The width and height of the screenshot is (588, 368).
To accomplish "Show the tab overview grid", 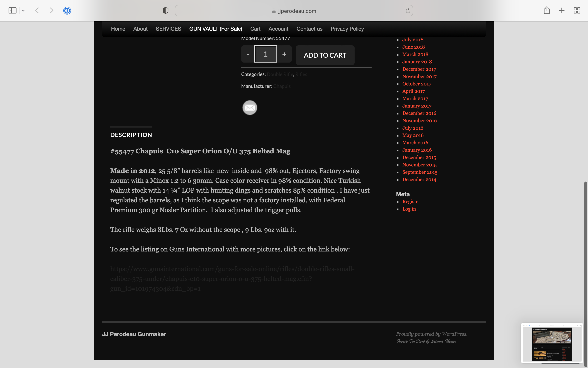I will [577, 10].
